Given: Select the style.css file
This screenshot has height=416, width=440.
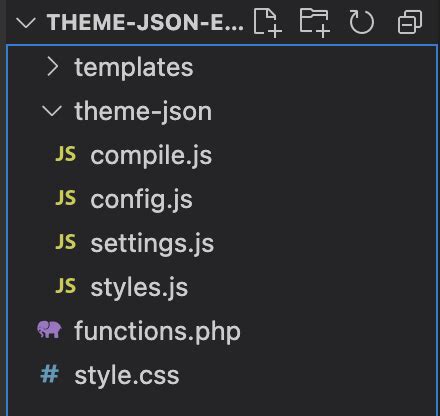Looking at the screenshot, I should coord(127,375).
